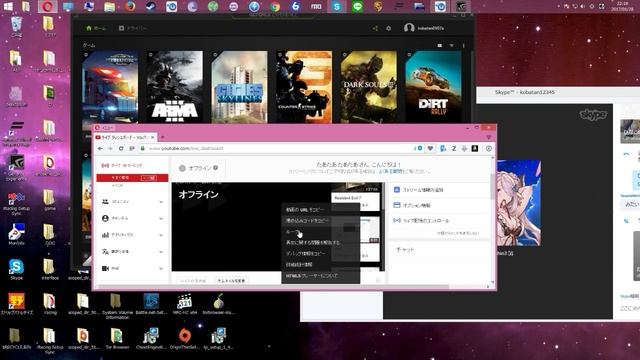Screen dimensions: 640x360
Task: Select the iRacing Setup Sync shortcut icon
Action: pyautogui.click(x=16, y=204)
